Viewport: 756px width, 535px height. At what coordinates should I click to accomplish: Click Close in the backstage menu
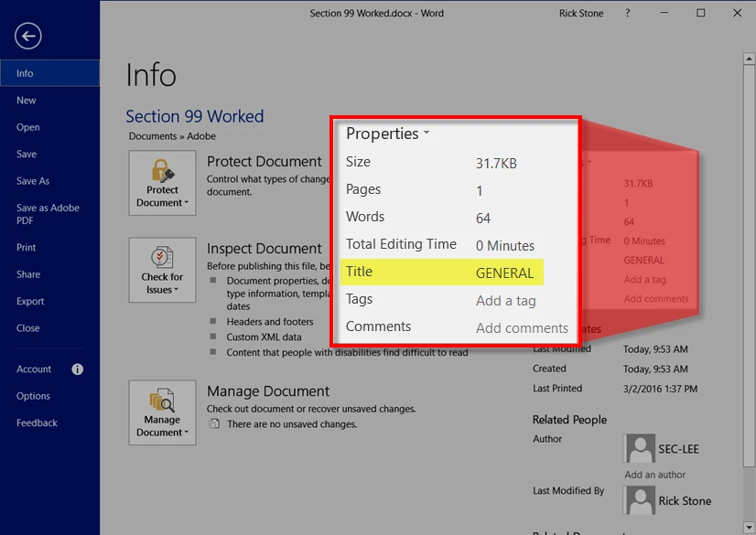(x=49, y=328)
